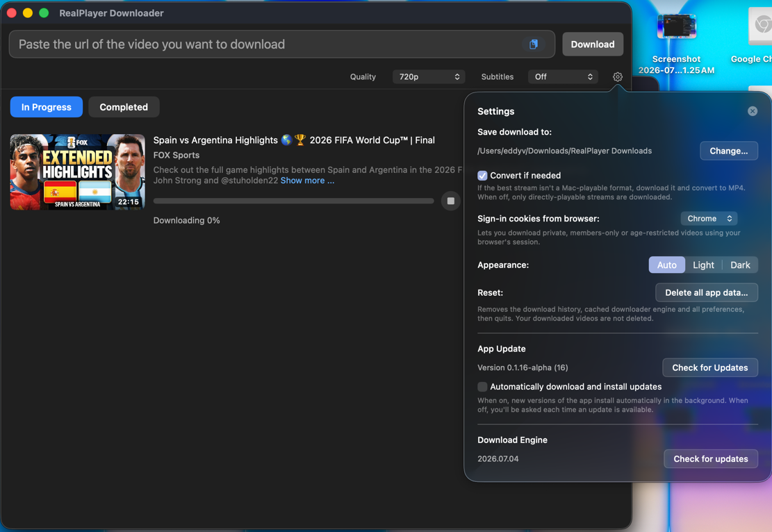Click the Sign-in cookies from browser label
This screenshot has width=772, height=532.
tap(538, 219)
